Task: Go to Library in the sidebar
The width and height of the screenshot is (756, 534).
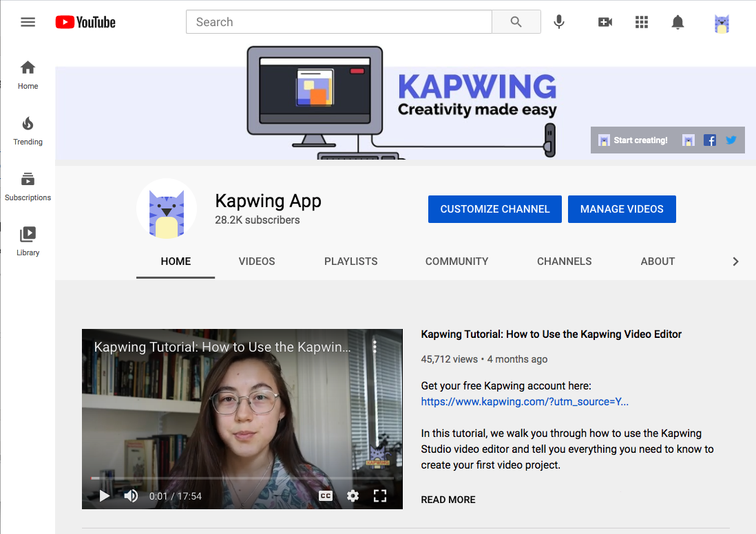Action: click(28, 241)
